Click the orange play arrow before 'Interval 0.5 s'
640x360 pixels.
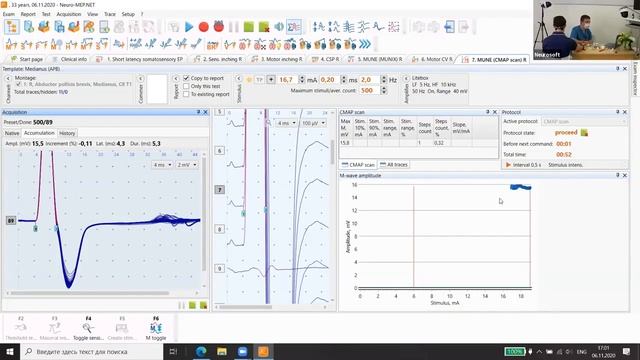(x=508, y=165)
